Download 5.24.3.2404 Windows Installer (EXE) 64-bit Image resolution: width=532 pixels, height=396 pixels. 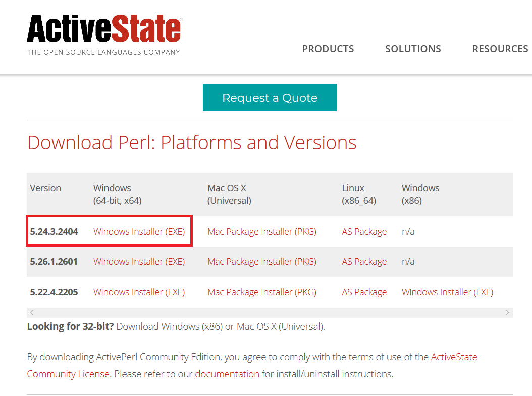(x=139, y=231)
